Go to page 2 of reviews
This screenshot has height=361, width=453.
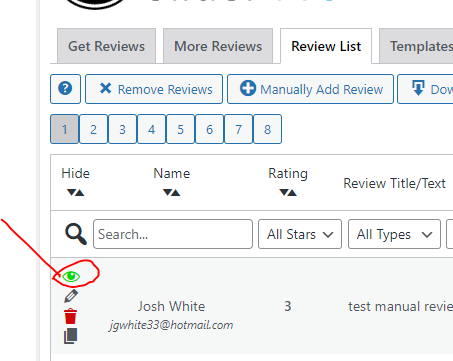tap(94, 129)
